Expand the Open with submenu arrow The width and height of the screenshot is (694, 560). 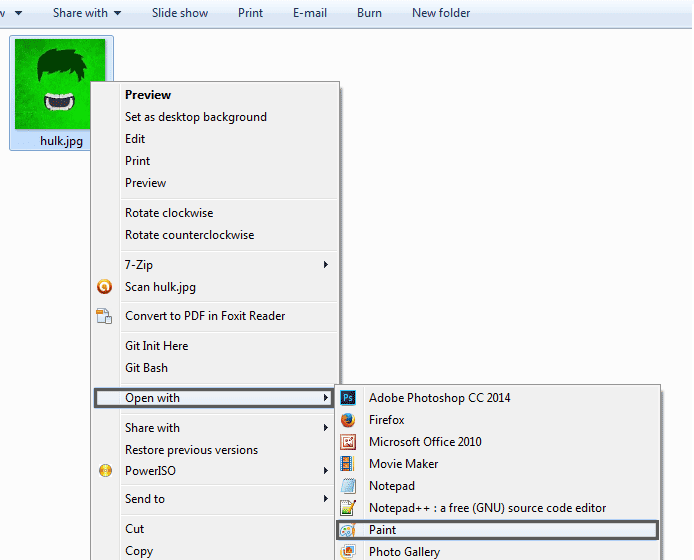(x=326, y=398)
